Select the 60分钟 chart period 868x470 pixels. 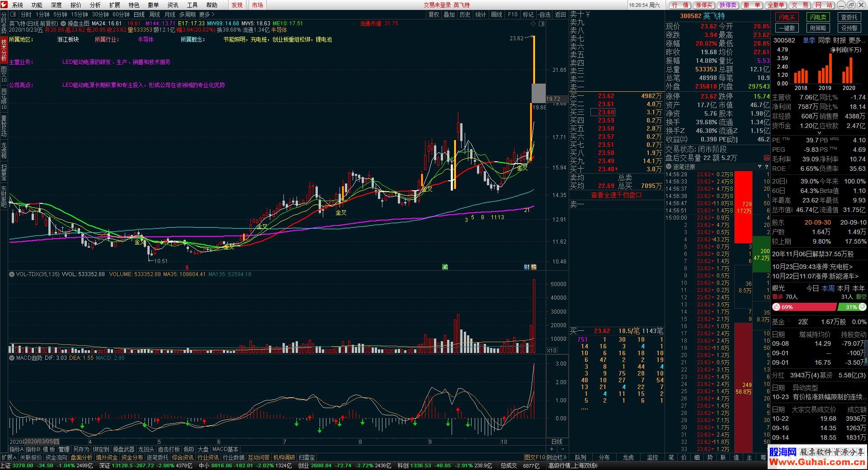(x=121, y=15)
